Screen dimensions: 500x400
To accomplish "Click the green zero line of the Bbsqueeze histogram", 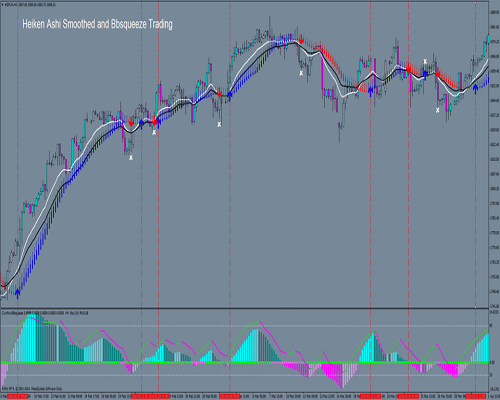I will pyautogui.click(x=244, y=362).
